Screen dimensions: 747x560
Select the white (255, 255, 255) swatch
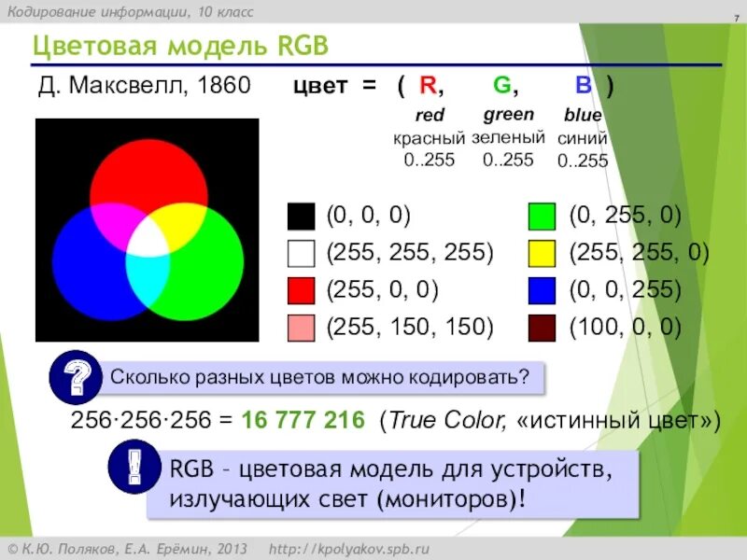(x=301, y=253)
